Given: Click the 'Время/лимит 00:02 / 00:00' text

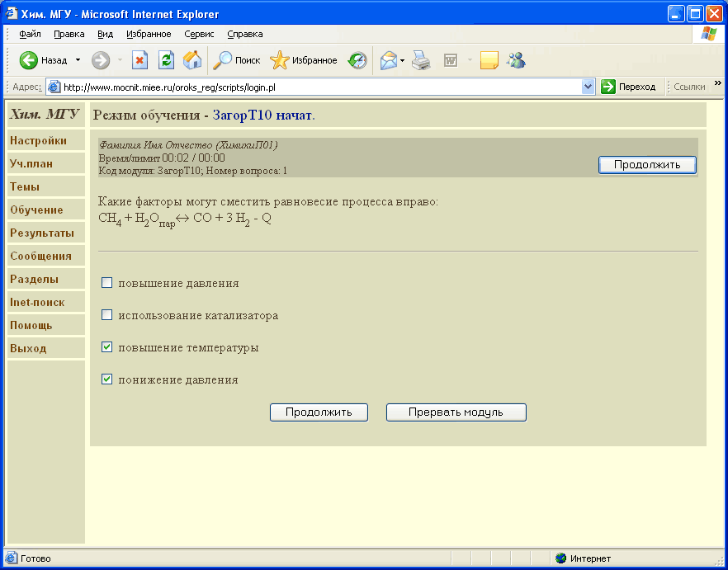Looking at the screenshot, I should (162, 158).
